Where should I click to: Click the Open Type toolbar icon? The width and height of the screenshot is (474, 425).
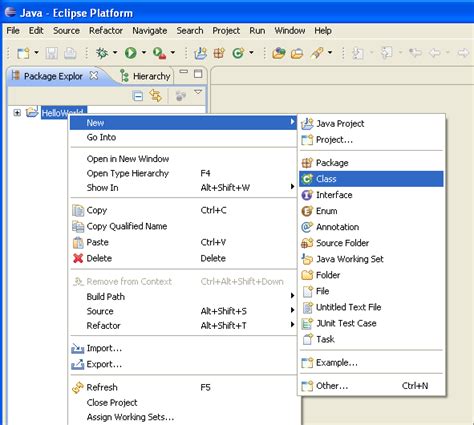click(x=279, y=53)
